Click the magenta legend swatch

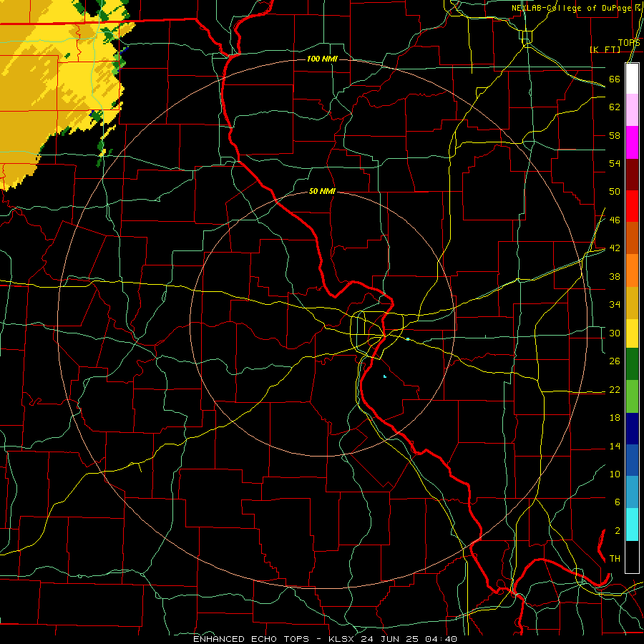(632, 142)
